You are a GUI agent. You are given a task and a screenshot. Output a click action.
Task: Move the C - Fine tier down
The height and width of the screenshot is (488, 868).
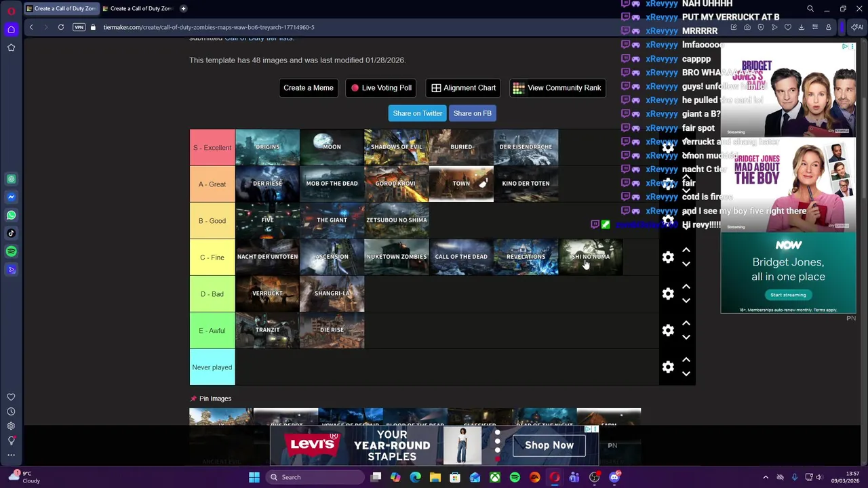(x=686, y=264)
